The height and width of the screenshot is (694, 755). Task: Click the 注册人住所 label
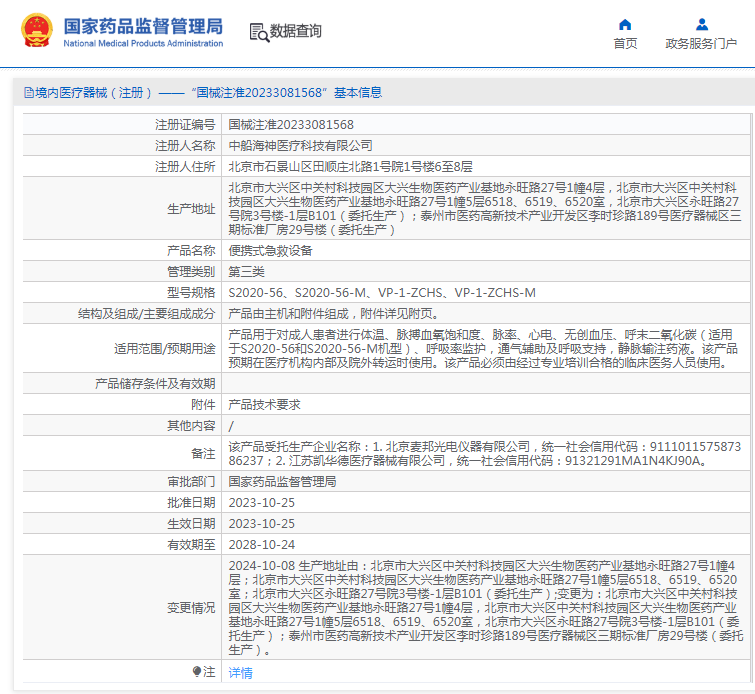pyautogui.click(x=185, y=167)
